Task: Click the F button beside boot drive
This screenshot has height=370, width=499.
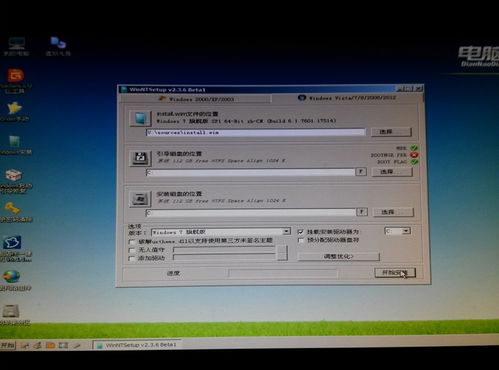Action: tap(360, 172)
